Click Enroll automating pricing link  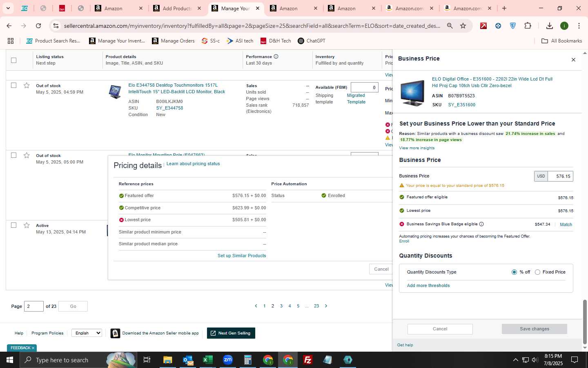pos(404,241)
